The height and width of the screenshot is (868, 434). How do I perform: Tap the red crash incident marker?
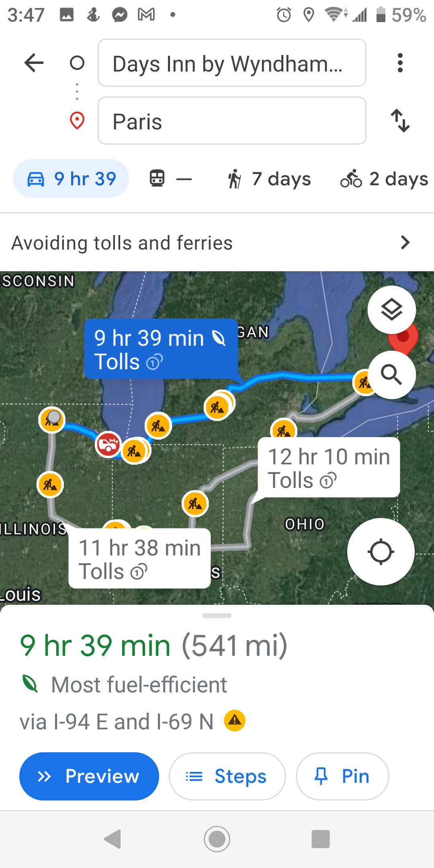(108, 444)
